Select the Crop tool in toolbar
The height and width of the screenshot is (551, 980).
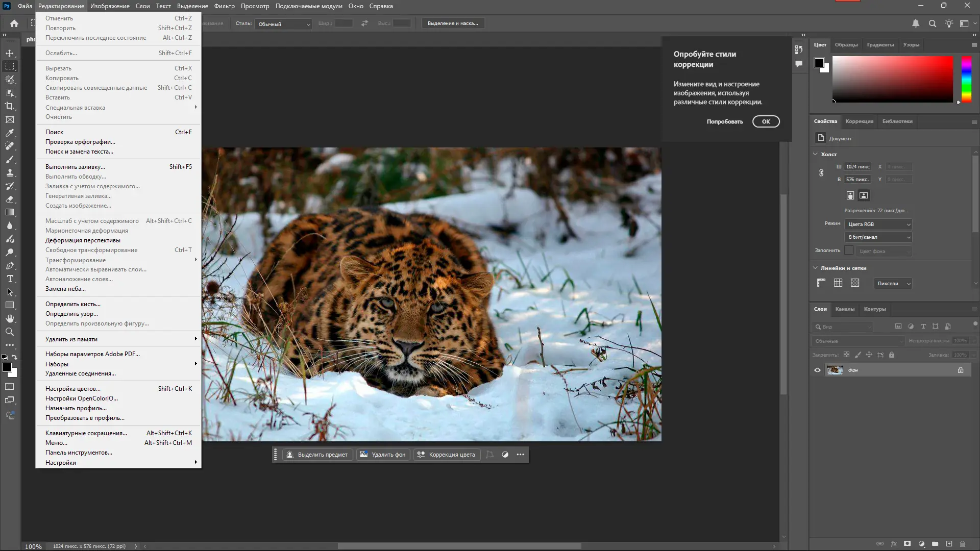(10, 106)
